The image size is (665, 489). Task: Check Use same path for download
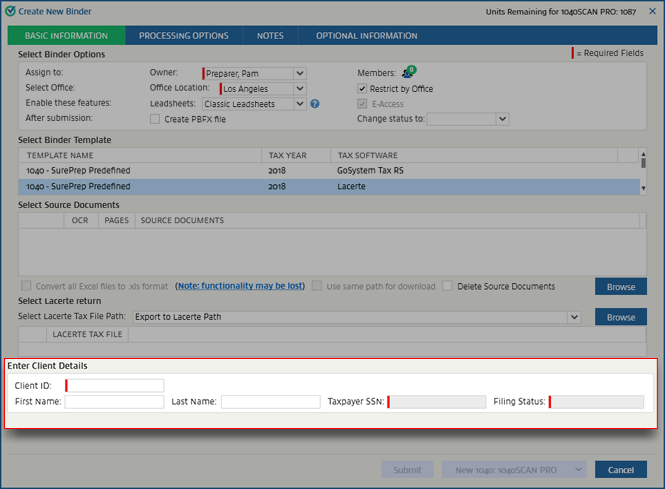317,286
